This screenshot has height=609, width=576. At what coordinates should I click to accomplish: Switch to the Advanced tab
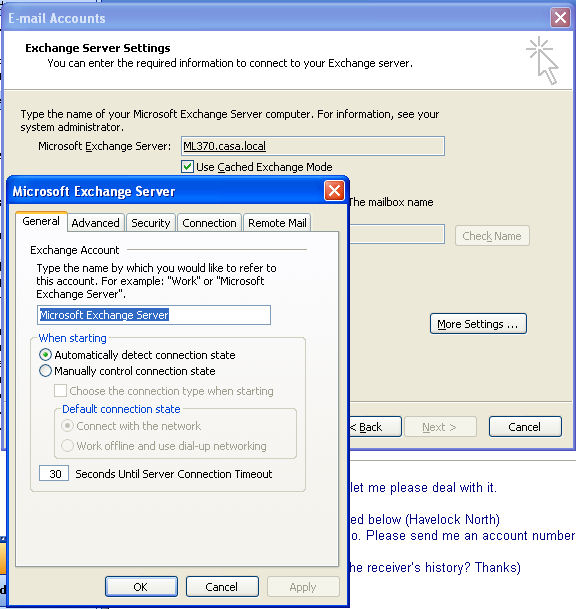coord(96,223)
